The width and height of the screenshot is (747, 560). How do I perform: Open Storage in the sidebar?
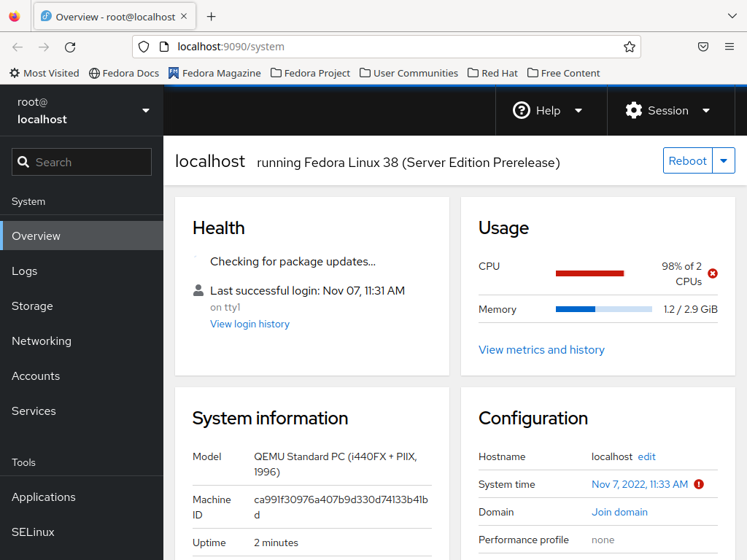[x=82, y=306]
